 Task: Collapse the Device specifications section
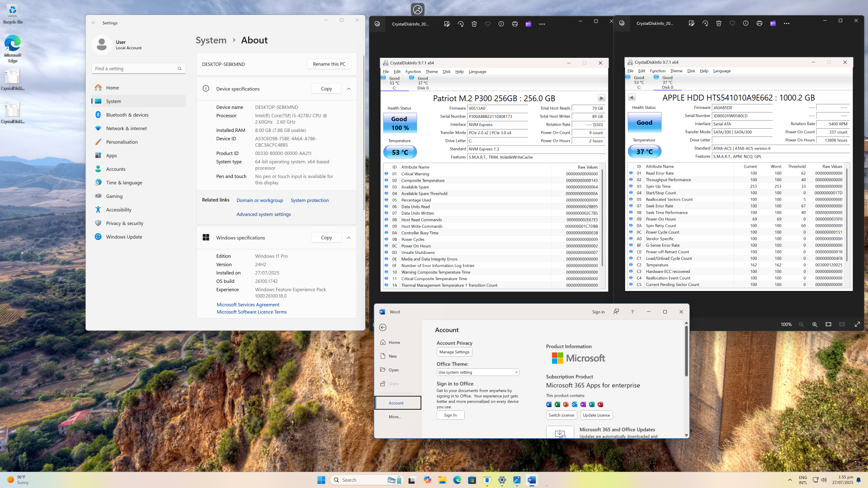point(349,89)
